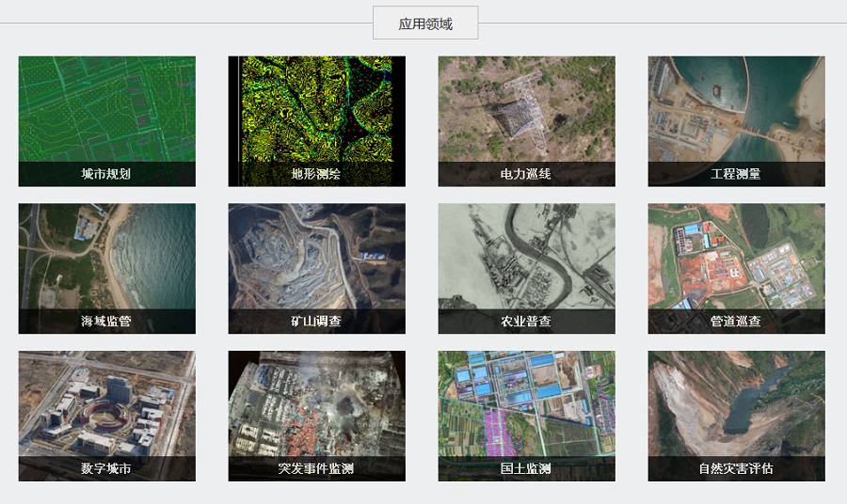The height and width of the screenshot is (504, 847).
Task: Open the 国土监测 land monitoring card
Action: tap(527, 416)
